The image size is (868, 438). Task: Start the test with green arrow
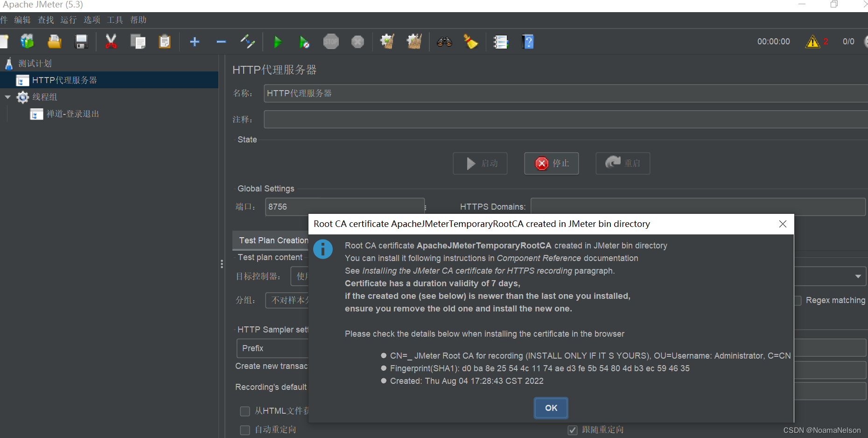(278, 42)
